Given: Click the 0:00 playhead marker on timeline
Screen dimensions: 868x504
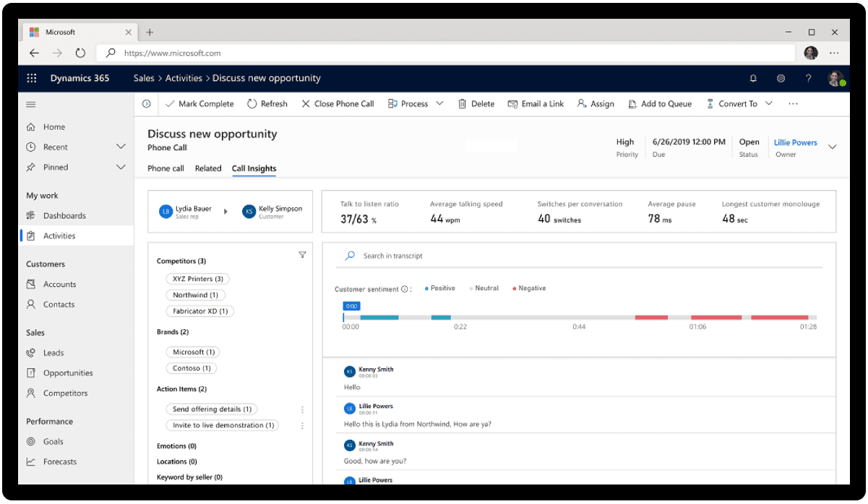Looking at the screenshot, I should (351, 306).
